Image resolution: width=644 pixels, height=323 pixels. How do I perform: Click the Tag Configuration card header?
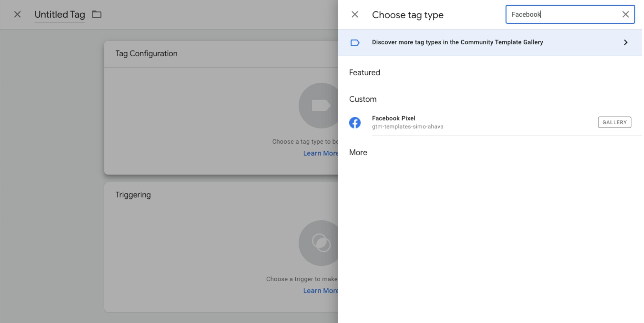(146, 54)
